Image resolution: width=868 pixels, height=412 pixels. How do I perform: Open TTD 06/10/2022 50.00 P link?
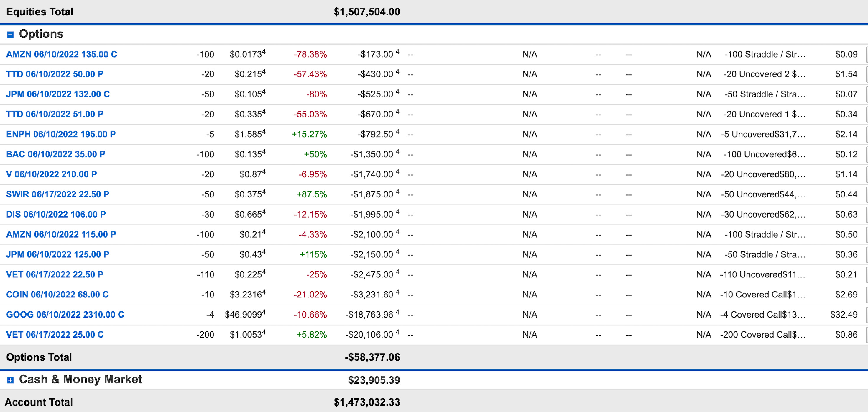[55, 74]
